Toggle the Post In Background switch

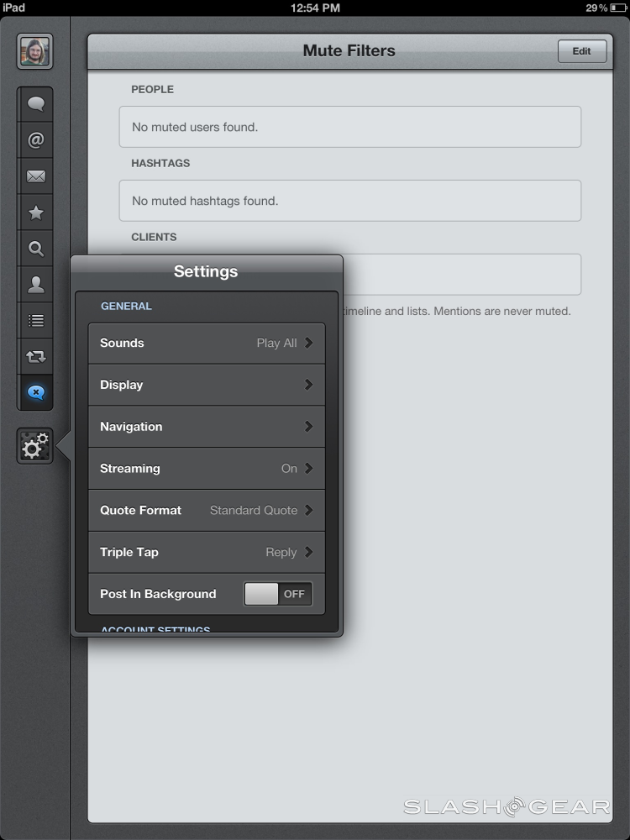click(278, 594)
